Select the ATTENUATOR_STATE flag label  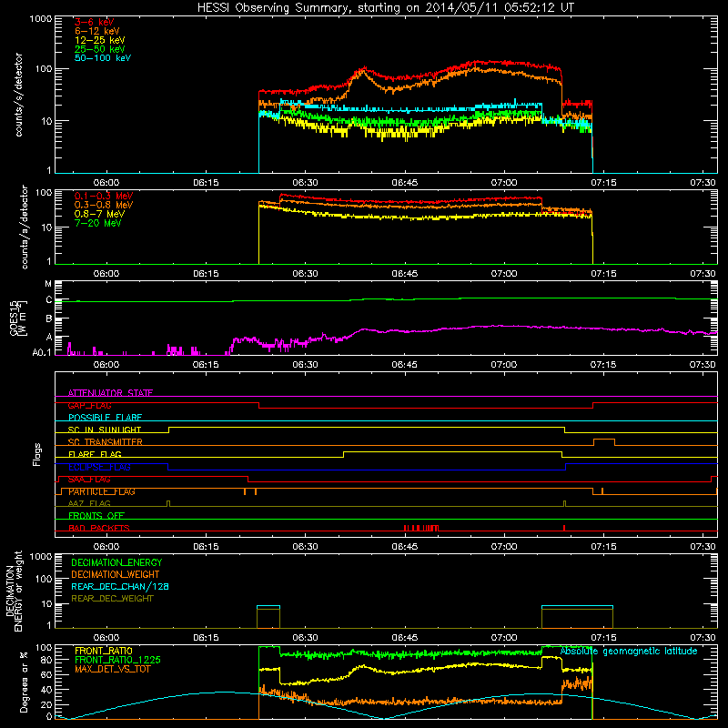[110, 393]
